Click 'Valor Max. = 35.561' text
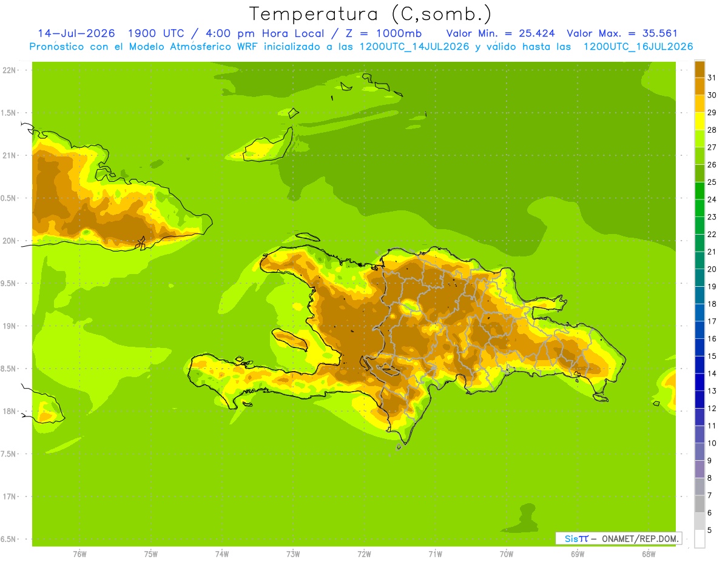728x562 pixels. coord(622,33)
